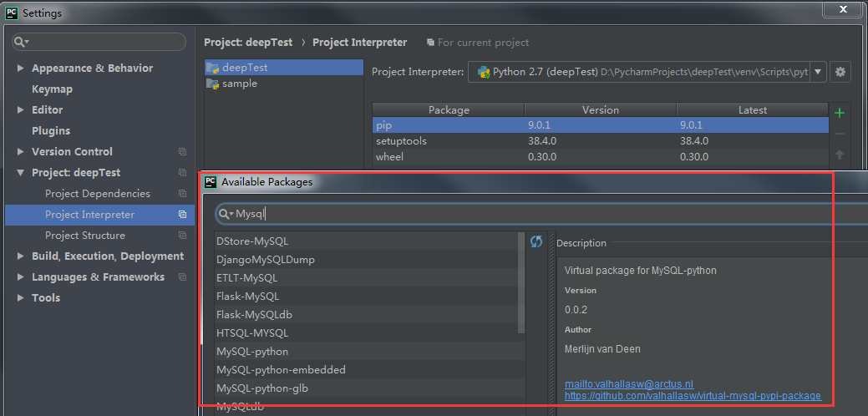Click the Project: deepTest breadcrumb
This screenshot has width=868, height=416.
(x=248, y=43)
